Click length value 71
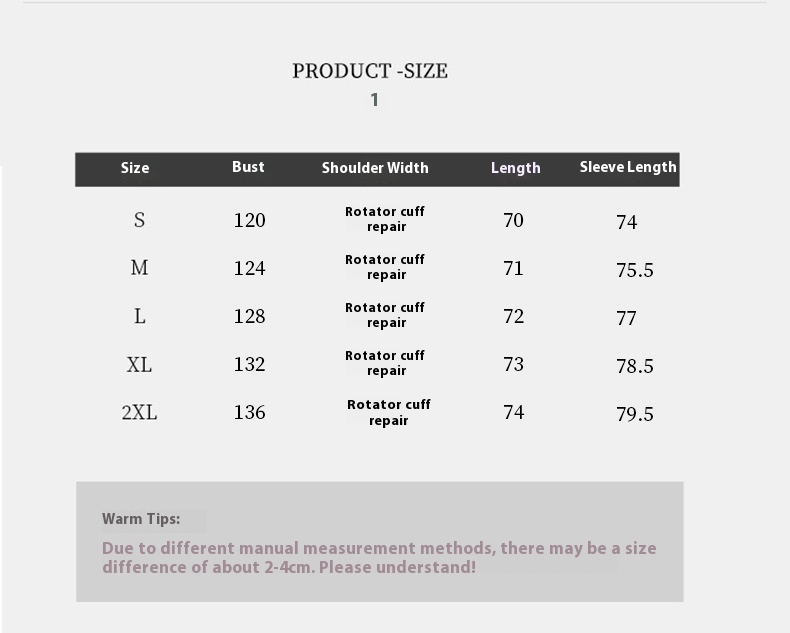 (x=513, y=268)
